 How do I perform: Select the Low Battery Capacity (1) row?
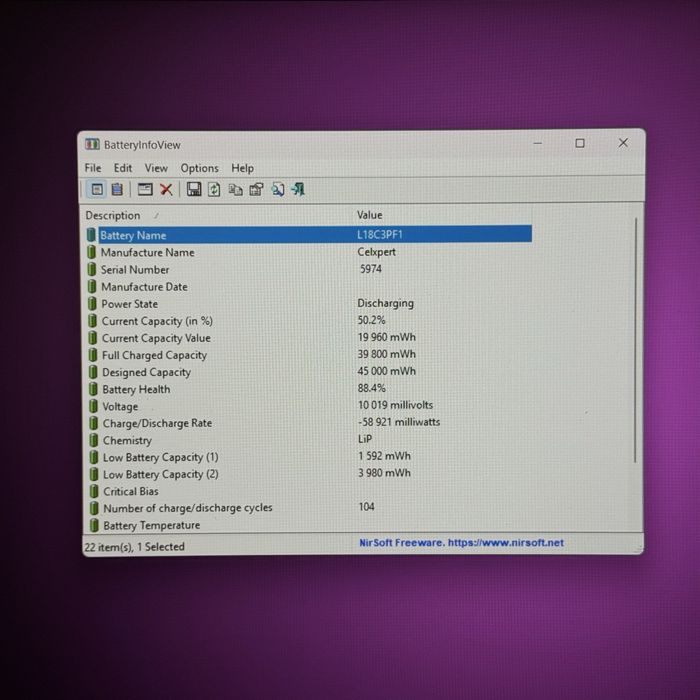tap(310, 457)
